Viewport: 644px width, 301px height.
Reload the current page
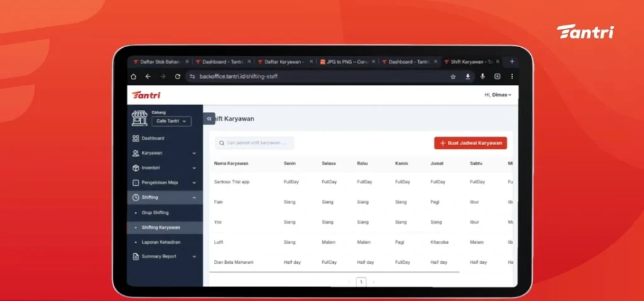177,77
